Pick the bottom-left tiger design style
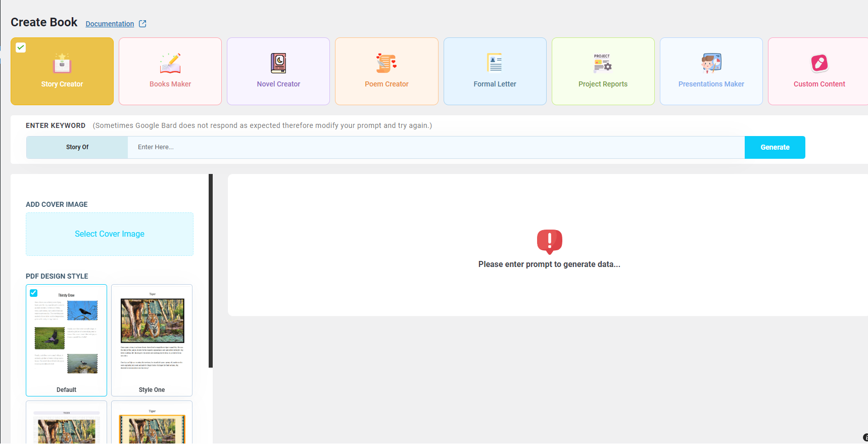This screenshot has height=444, width=868. coord(66,427)
